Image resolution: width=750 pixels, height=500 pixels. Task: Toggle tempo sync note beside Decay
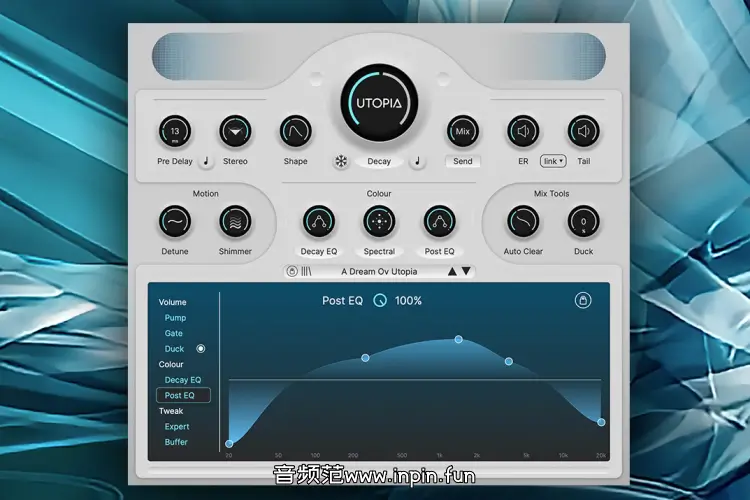tap(417, 161)
